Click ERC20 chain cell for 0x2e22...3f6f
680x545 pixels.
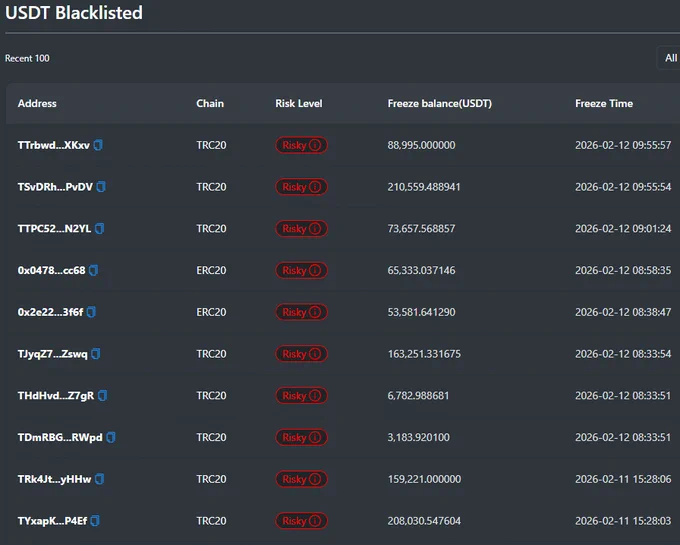click(211, 312)
